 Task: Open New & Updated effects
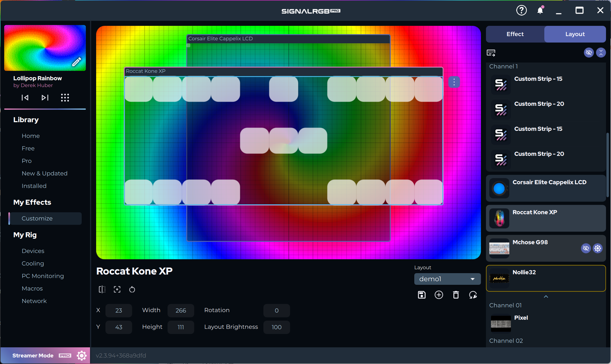tap(44, 173)
